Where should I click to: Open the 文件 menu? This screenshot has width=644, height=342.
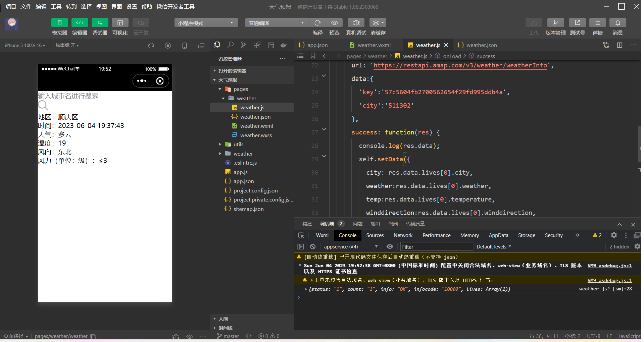(x=26, y=7)
